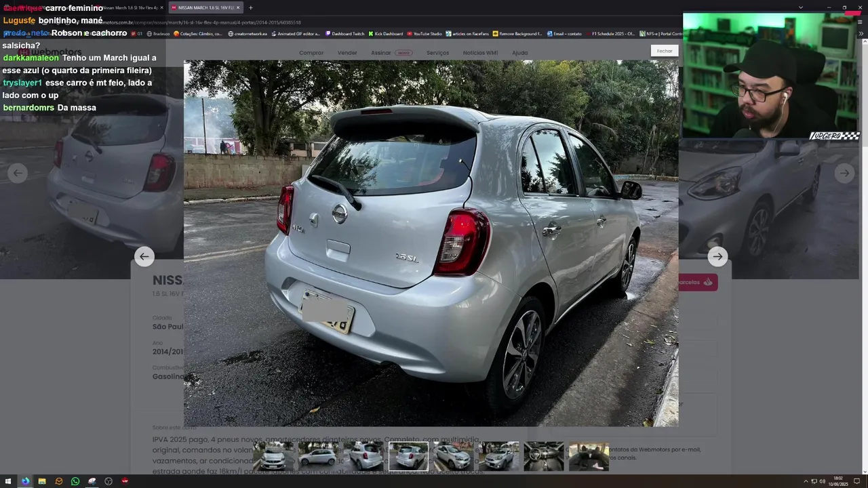Open a new browser tab with plus button
The width and height of the screenshot is (868, 488).
[x=250, y=7]
